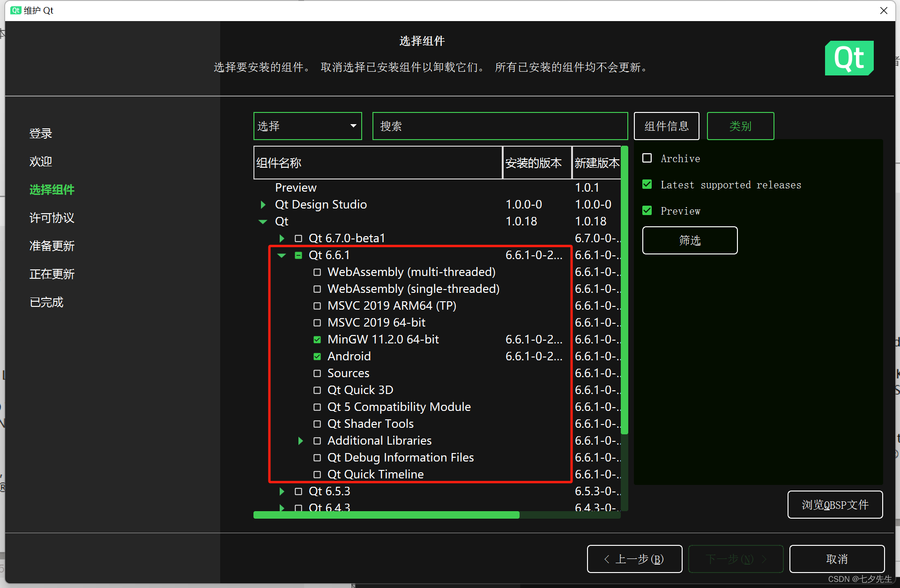Viewport: 900px width, 588px height.
Task: Uncheck Latest supported releases
Action: coord(647,185)
